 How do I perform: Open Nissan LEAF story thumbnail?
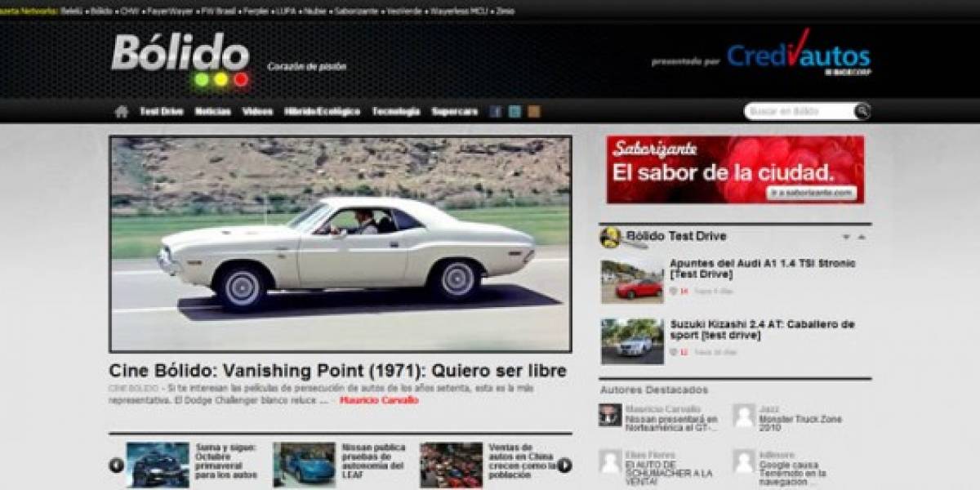point(304,465)
